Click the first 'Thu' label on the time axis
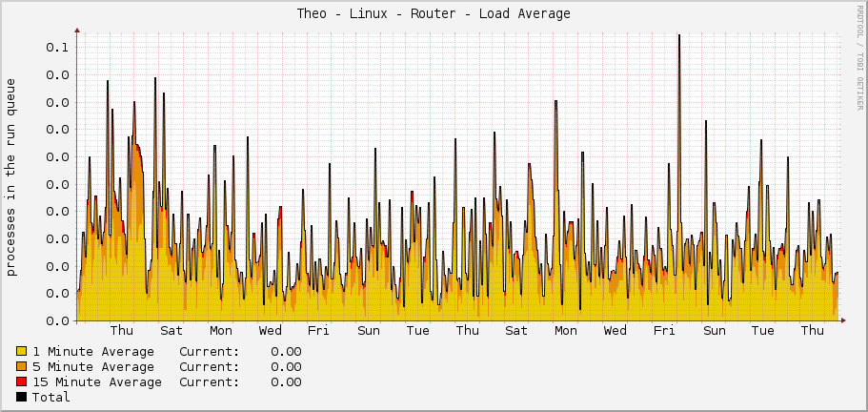 (x=122, y=331)
